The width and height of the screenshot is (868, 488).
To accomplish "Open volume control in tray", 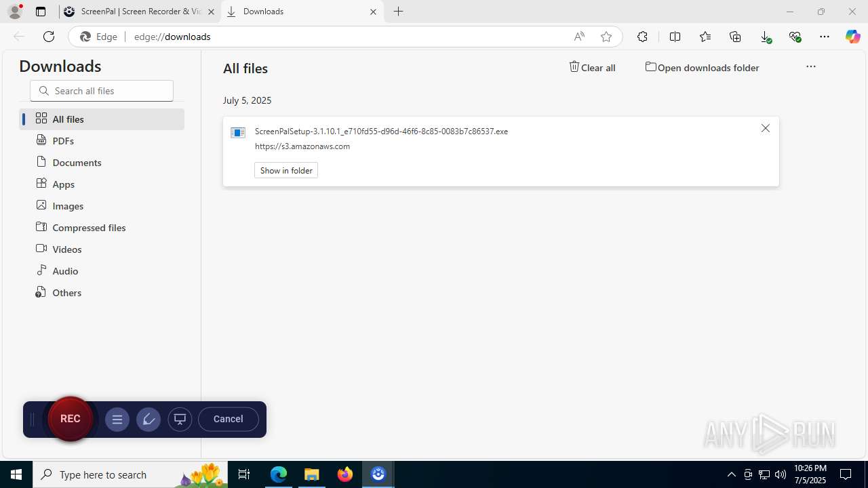I will 781,474.
